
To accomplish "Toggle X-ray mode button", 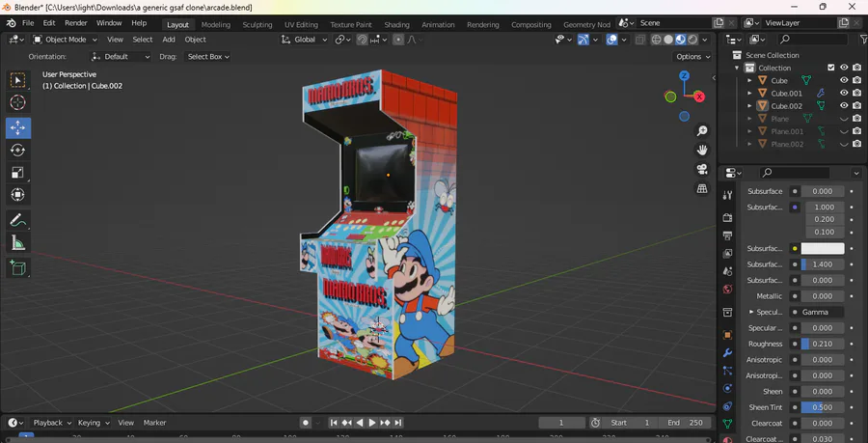I will point(640,40).
